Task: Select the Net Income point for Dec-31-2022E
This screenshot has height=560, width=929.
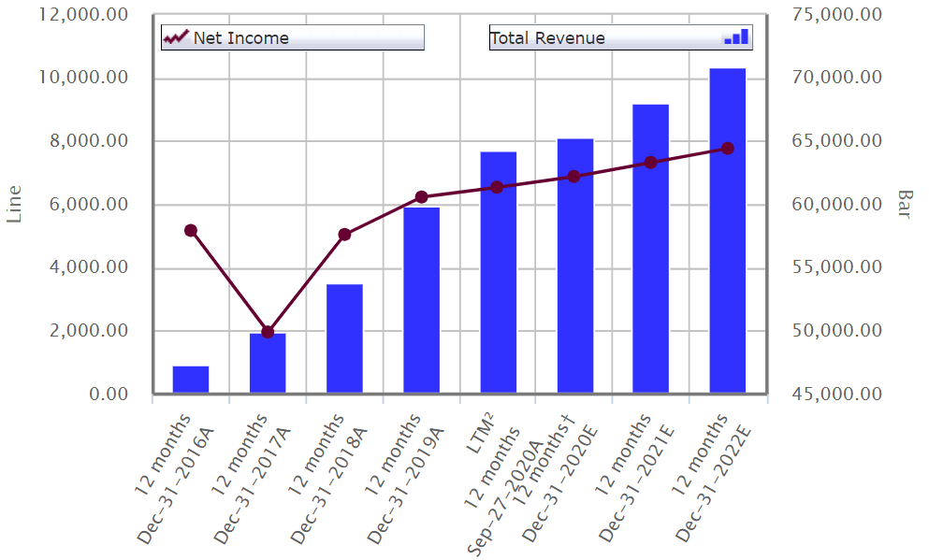Action: point(728,149)
